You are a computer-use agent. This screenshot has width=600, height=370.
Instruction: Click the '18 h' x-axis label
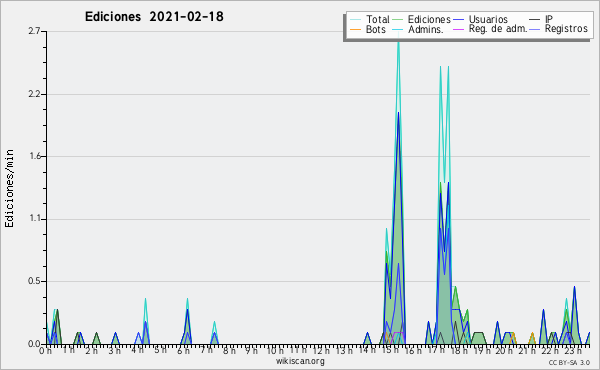[459, 351]
